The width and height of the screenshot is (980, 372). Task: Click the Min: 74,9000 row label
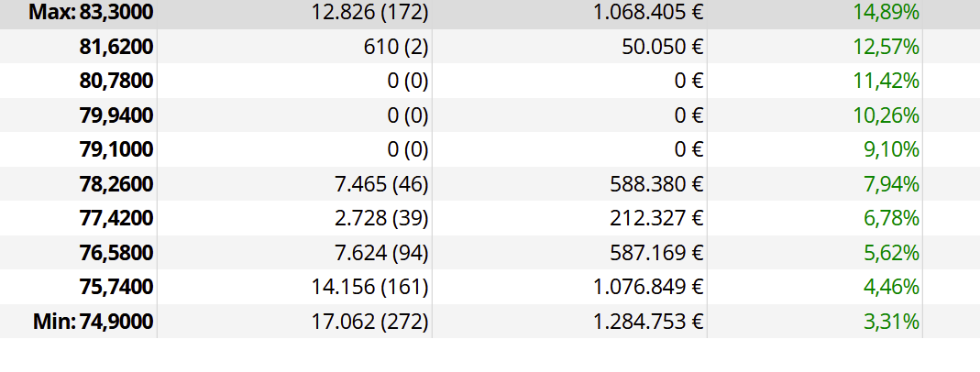point(94,322)
